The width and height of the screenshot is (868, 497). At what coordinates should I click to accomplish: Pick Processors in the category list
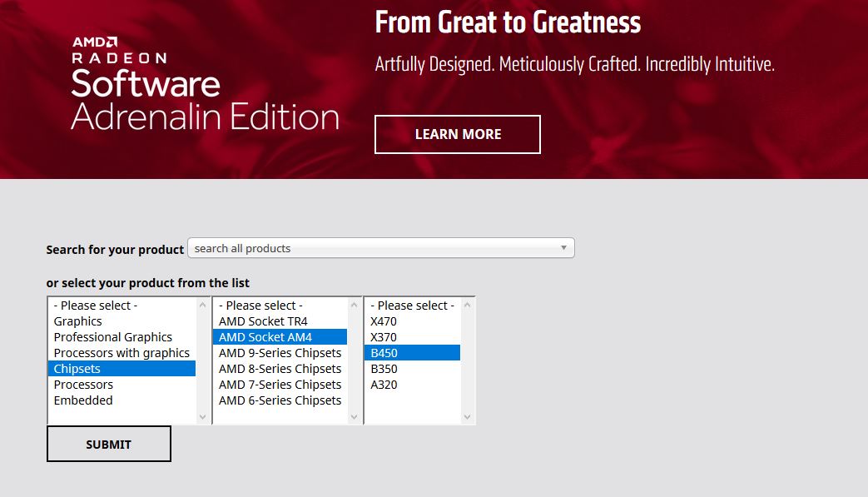coord(122,385)
